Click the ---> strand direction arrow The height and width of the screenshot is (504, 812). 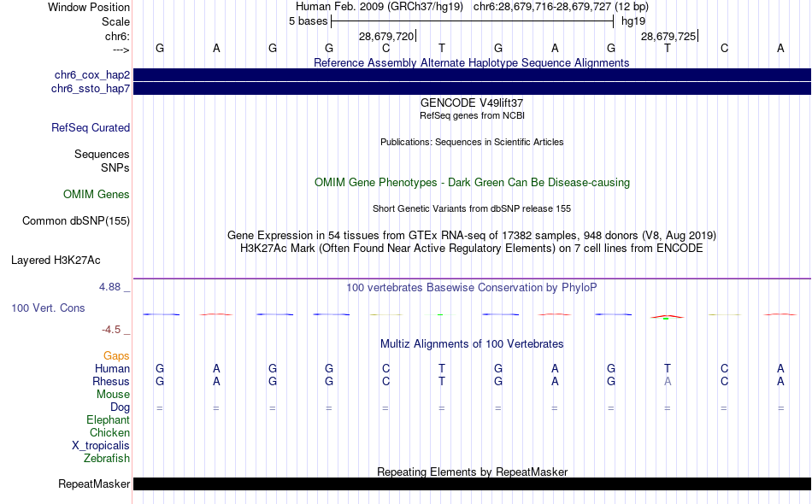[121, 50]
